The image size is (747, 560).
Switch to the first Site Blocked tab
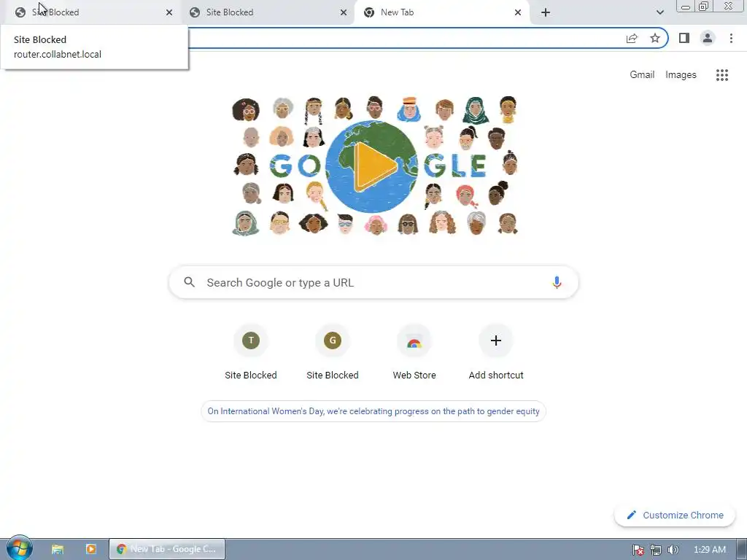92,12
